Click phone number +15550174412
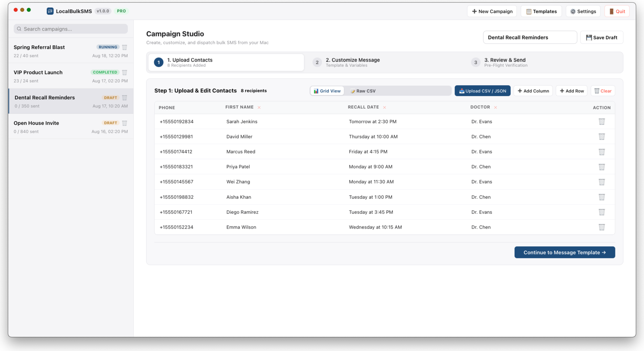This screenshot has width=644, height=351. 176,152
